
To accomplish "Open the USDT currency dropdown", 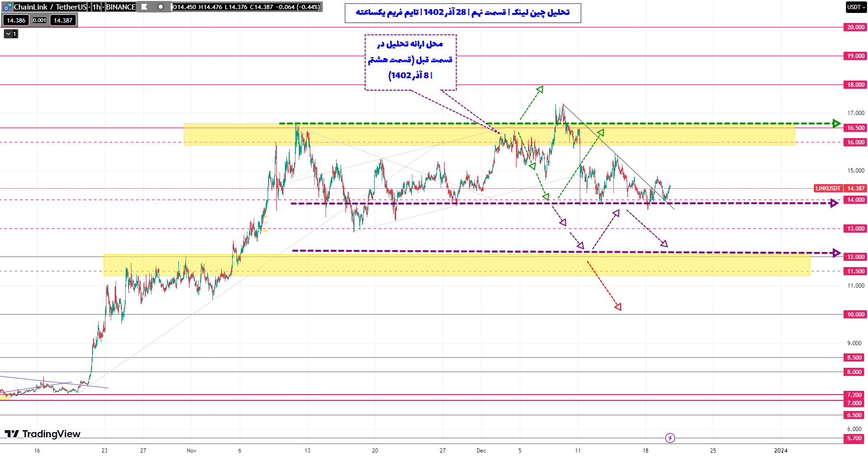I will (x=856, y=7).
